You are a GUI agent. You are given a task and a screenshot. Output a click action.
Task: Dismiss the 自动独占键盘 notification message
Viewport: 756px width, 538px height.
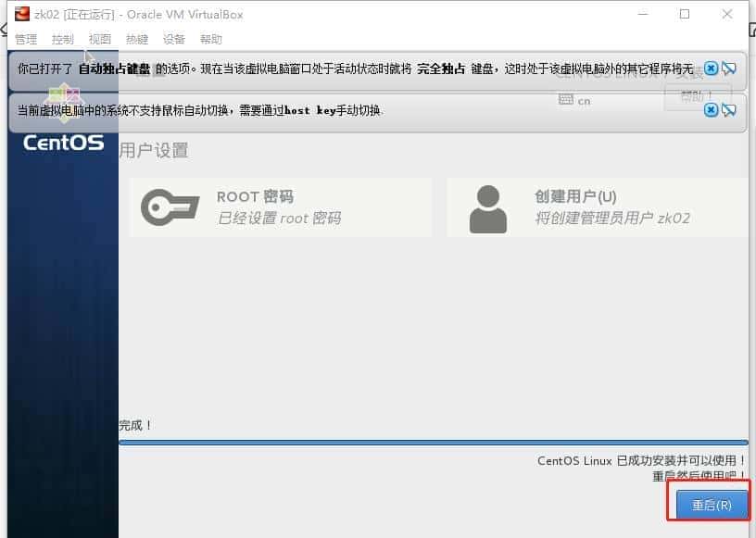click(712, 68)
